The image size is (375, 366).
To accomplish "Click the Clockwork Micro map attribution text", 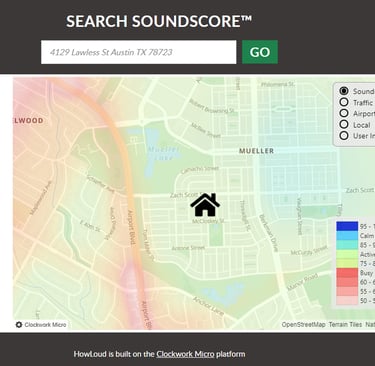I will (45, 324).
